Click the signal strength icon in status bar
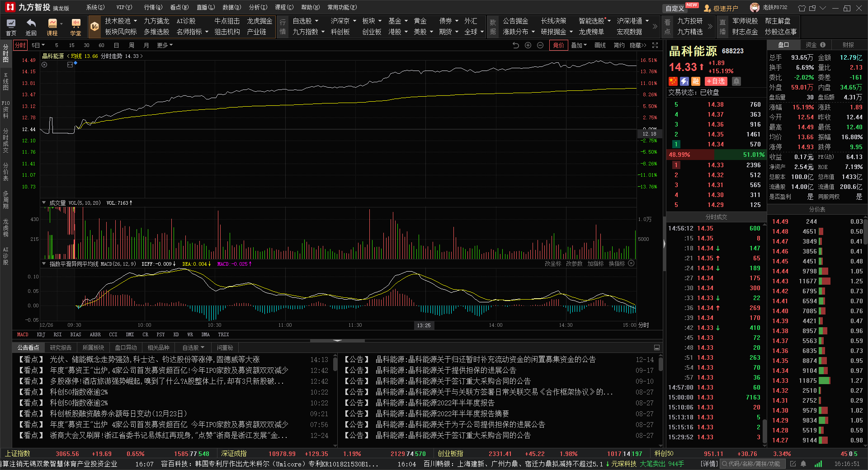The width and height of the screenshot is (868, 470). [x=818, y=464]
